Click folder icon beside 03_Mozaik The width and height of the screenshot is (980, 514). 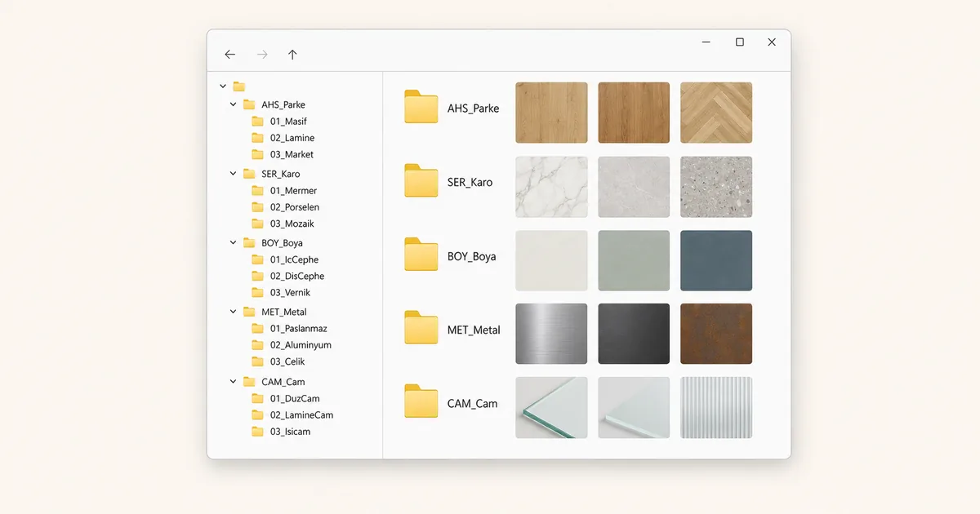[258, 224]
